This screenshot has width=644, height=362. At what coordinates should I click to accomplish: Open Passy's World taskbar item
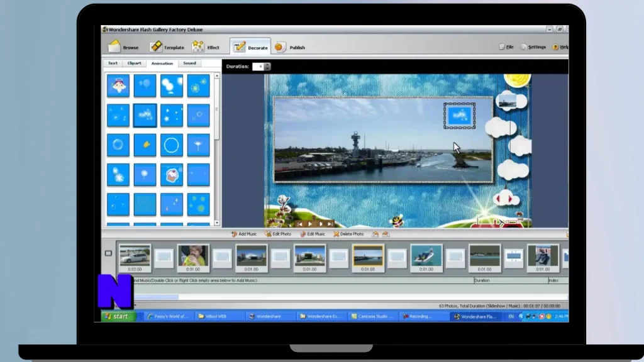click(169, 317)
